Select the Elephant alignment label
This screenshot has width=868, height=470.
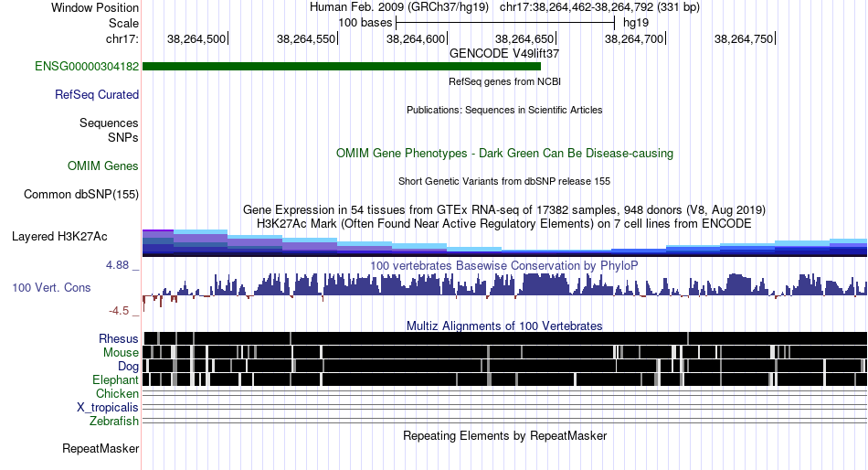(x=116, y=380)
